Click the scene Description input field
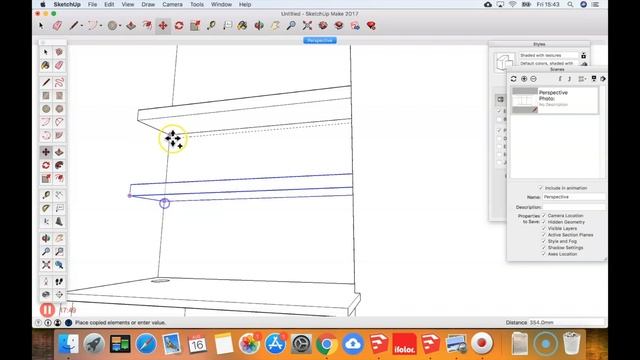Viewport: 640px width, 360px height. [574, 207]
